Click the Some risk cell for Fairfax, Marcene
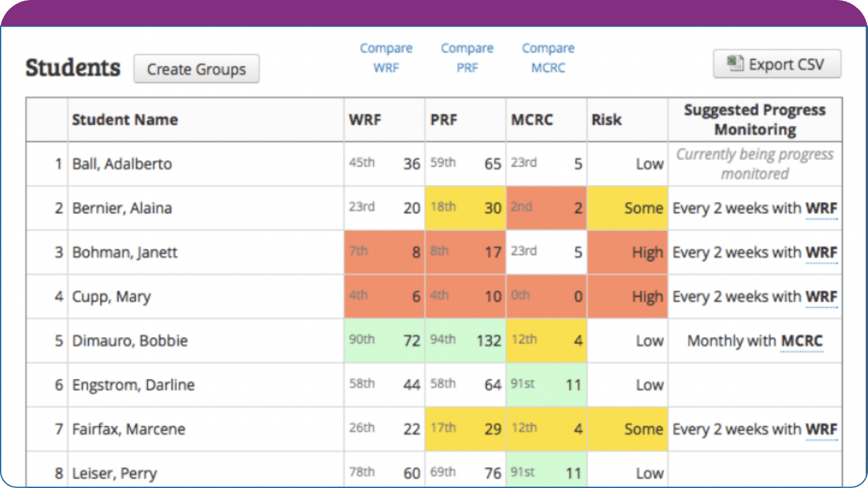Image resolution: width=868 pixels, height=488 pixels. (627, 429)
